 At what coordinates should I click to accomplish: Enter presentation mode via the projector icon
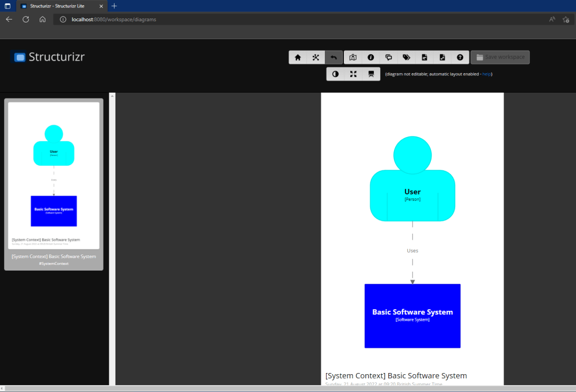click(372, 74)
